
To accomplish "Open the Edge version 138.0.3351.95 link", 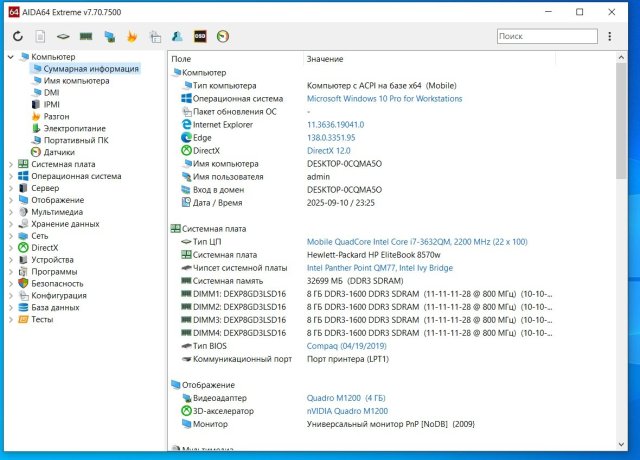I will coord(331,138).
